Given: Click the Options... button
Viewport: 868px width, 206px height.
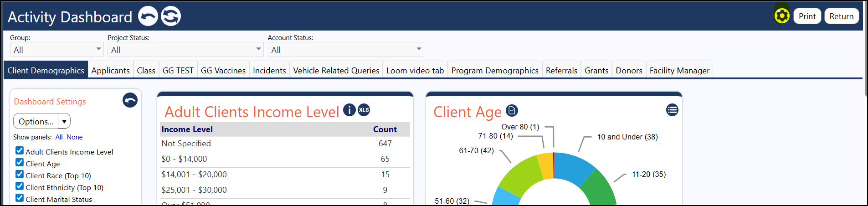Looking at the screenshot, I should (x=36, y=121).
